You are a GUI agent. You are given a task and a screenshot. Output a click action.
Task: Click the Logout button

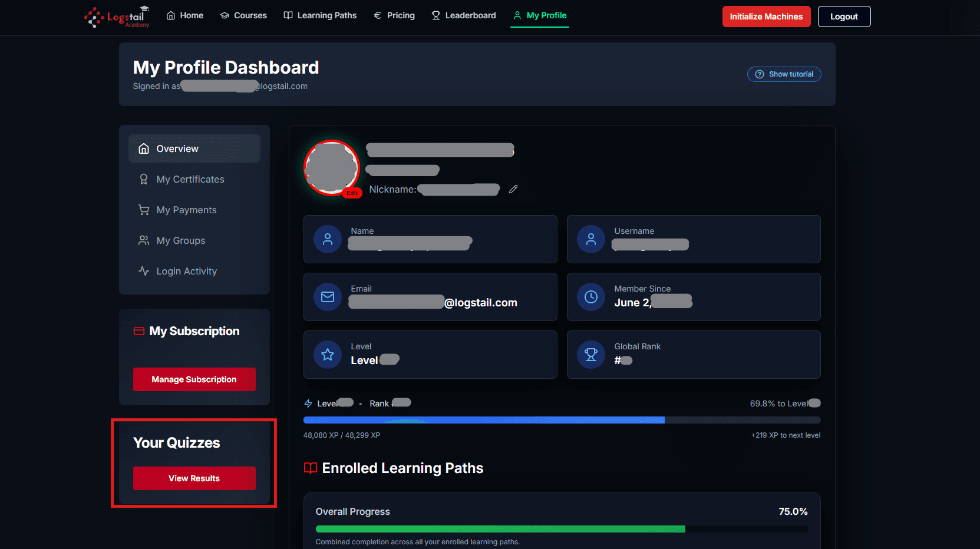coord(844,16)
